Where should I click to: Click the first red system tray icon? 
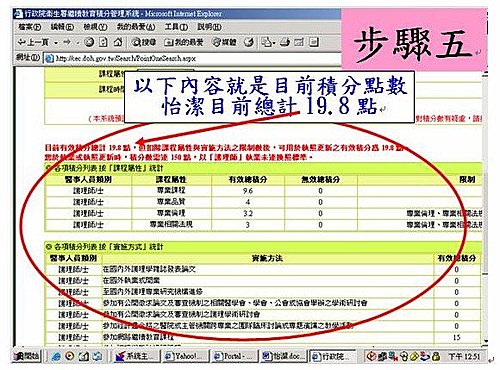pos(371,357)
